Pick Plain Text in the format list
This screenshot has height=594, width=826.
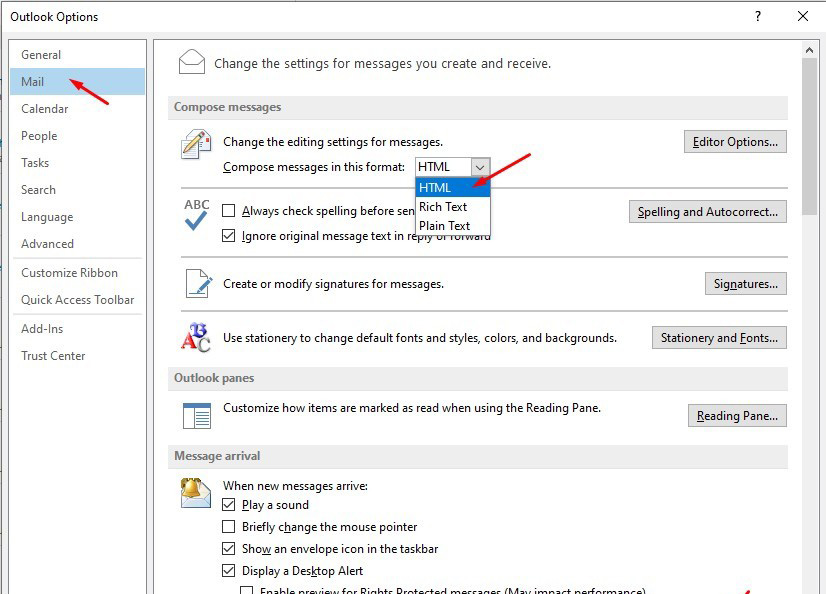tap(444, 225)
